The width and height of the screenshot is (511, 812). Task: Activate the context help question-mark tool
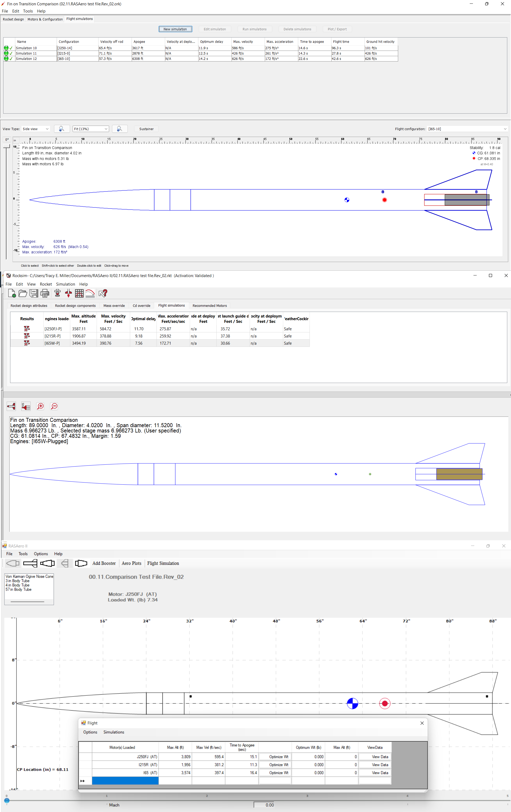[103, 293]
